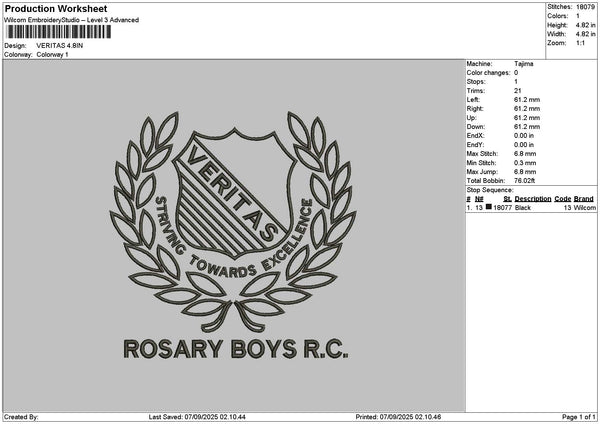The image size is (600, 424).
Task: Click the Color changes value 0
Action: tap(516, 73)
